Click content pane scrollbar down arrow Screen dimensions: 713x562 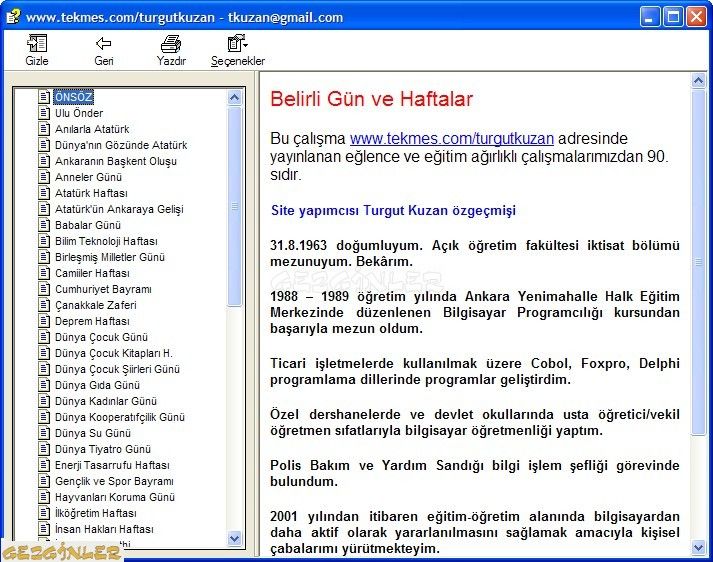(698, 547)
